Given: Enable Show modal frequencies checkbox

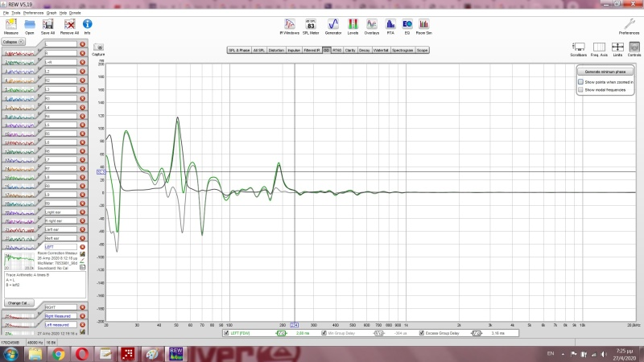Looking at the screenshot, I should click(x=580, y=90).
